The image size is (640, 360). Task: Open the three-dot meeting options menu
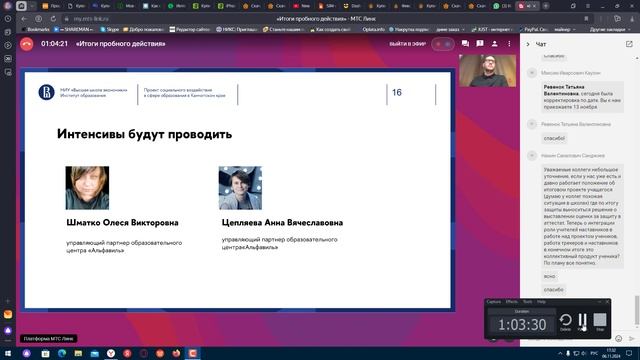tap(509, 44)
